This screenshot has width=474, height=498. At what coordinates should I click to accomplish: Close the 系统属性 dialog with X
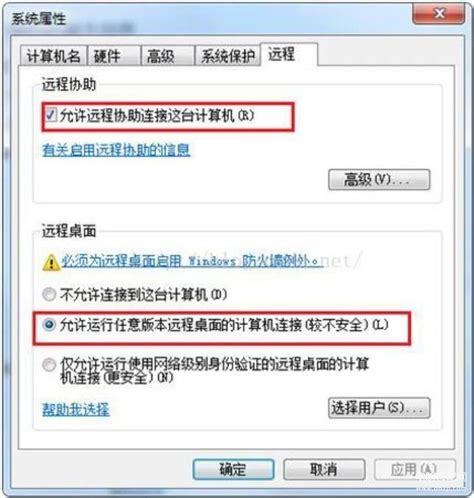(438, 14)
